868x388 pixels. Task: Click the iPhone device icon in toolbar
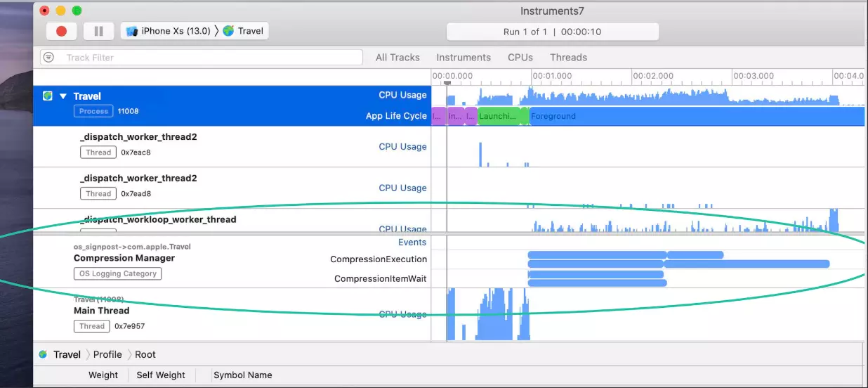point(132,31)
